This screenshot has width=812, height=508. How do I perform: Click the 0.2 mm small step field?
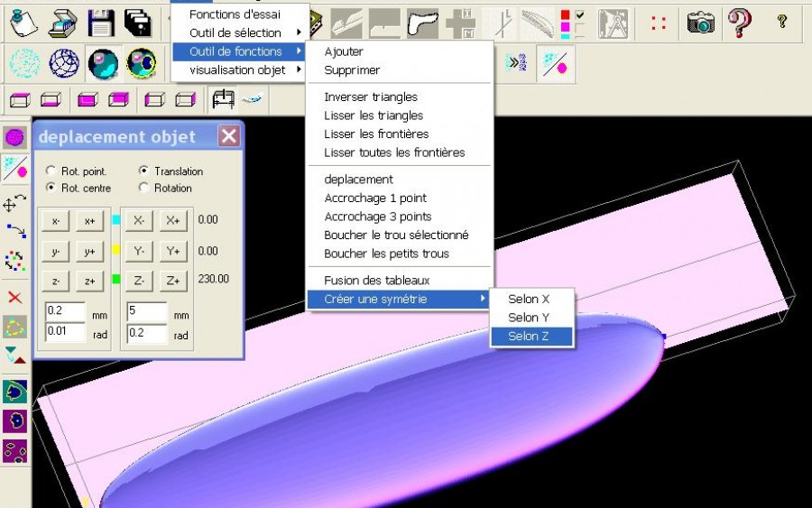point(65,310)
